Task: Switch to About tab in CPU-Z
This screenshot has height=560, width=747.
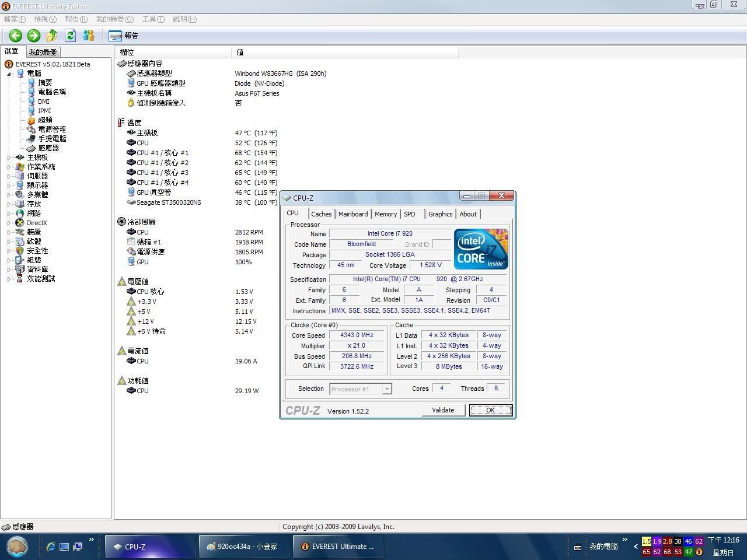Action: [x=468, y=214]
